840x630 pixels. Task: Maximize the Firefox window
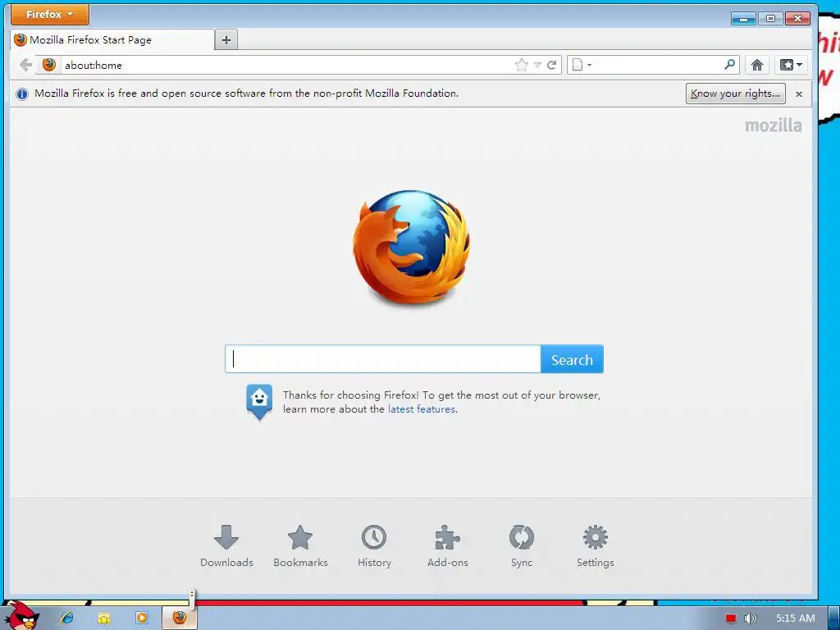[x=770, y=19]
